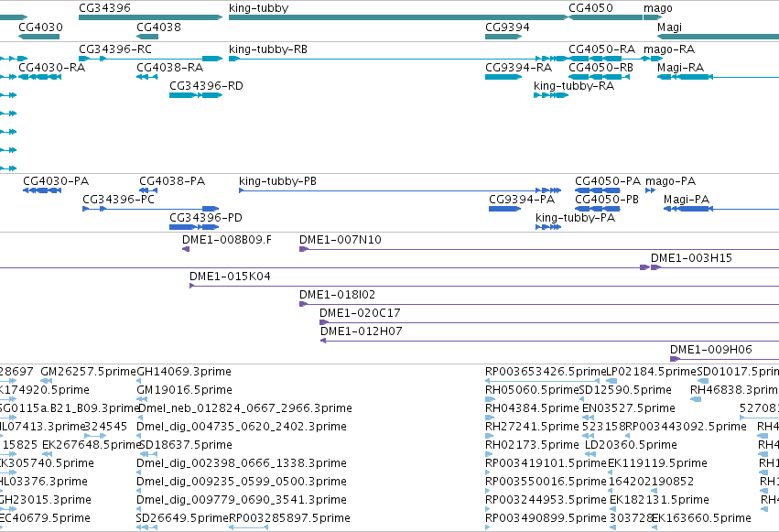Select the CG4038 gene feature
The height and width of the screenshot is (532, 779).
point(147,37)
